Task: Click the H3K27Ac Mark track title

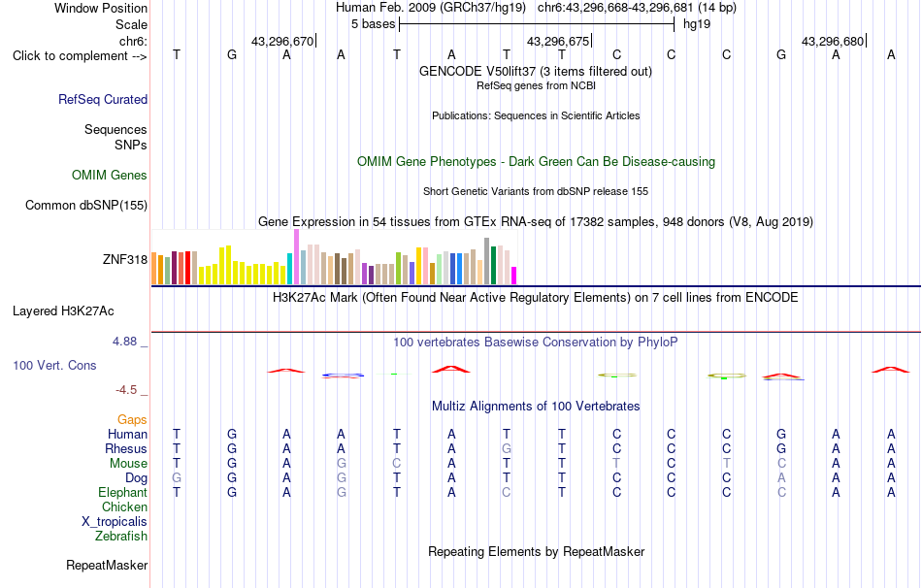Action: coord(536,297)
